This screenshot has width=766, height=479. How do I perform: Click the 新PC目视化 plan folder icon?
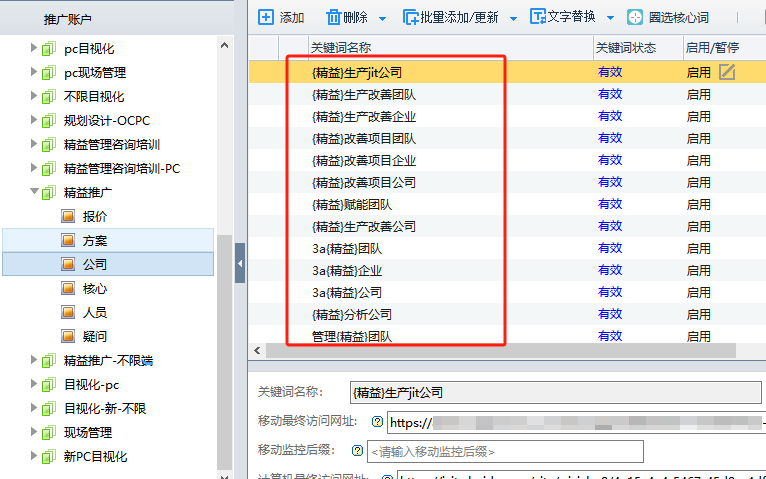48,457
